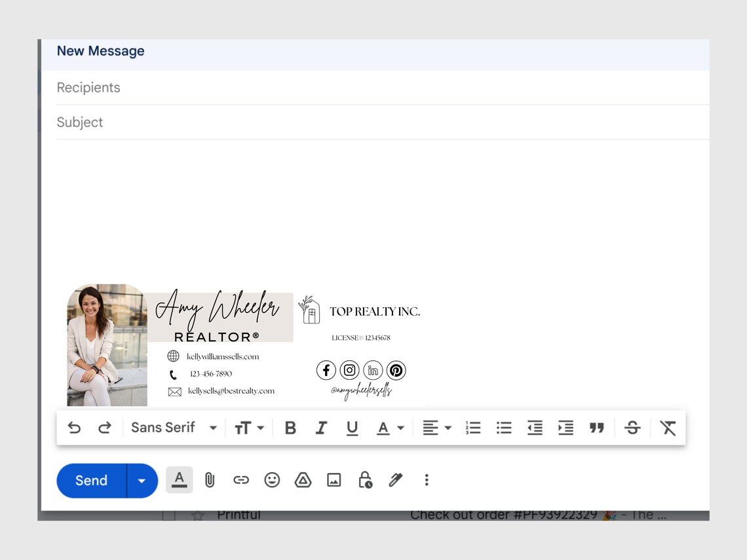Click the Facebook icon in the signature
The image size is (747, 560).
point(326,370)
